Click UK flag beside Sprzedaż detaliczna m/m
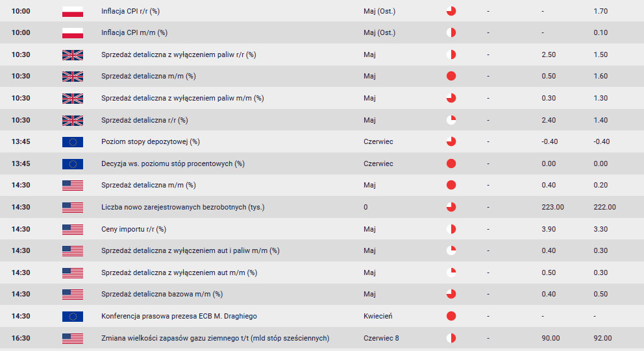 [x=73, y=77]
